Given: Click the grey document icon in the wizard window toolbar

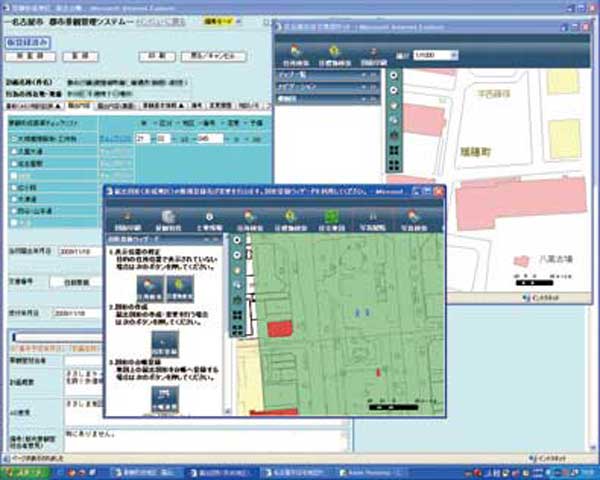Looking at the screenshot, I should point(168,219).
